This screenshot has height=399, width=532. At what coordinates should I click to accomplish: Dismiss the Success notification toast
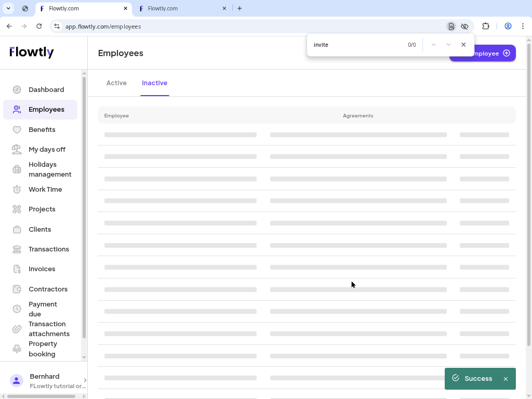coord(506,379)
